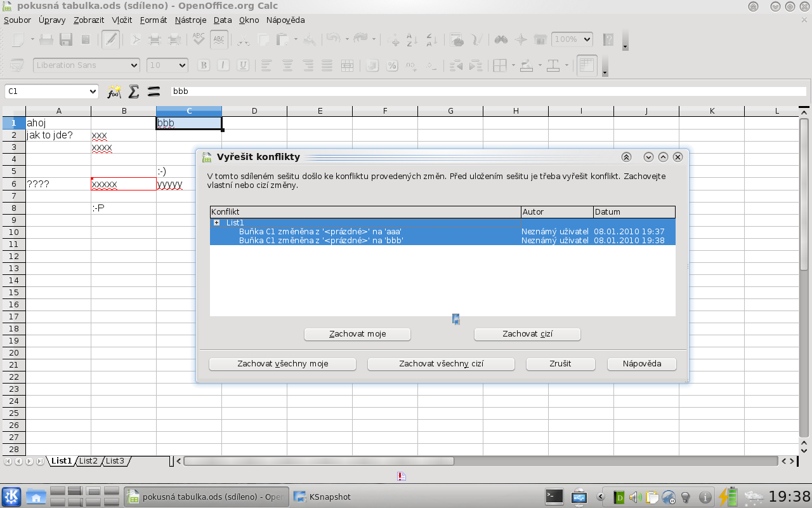Open the Zobrazit menu
Image resolution: width=812 pixels, height=508 pixels.
89,20
